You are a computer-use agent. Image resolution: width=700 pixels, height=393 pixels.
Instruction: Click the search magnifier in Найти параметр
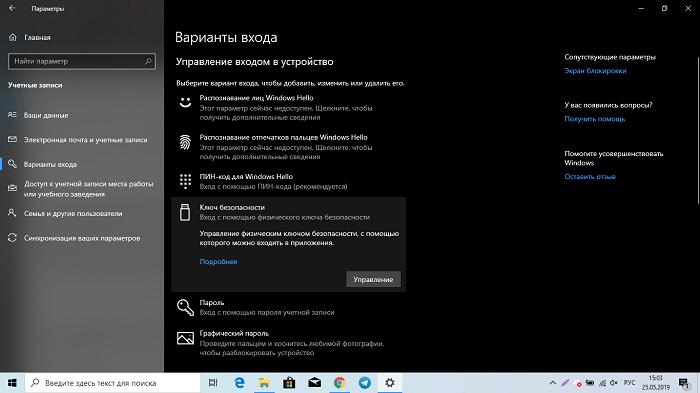(148, 61)
